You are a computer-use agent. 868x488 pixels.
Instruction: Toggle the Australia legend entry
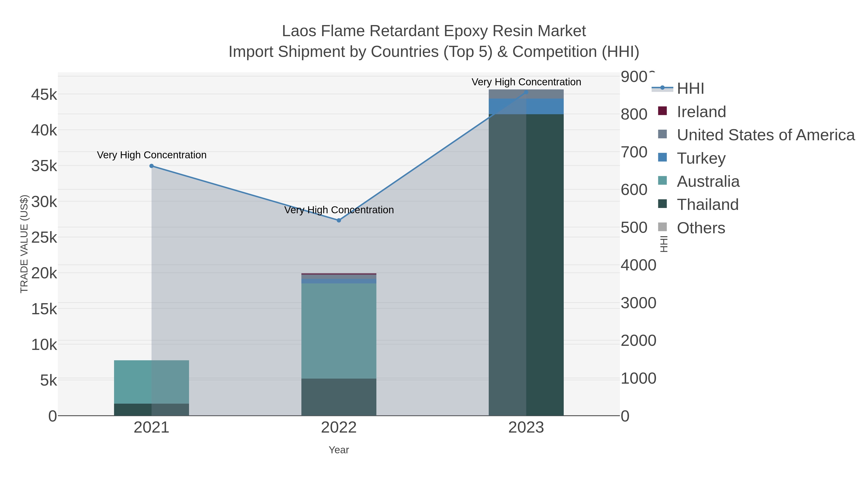[698, 181]
